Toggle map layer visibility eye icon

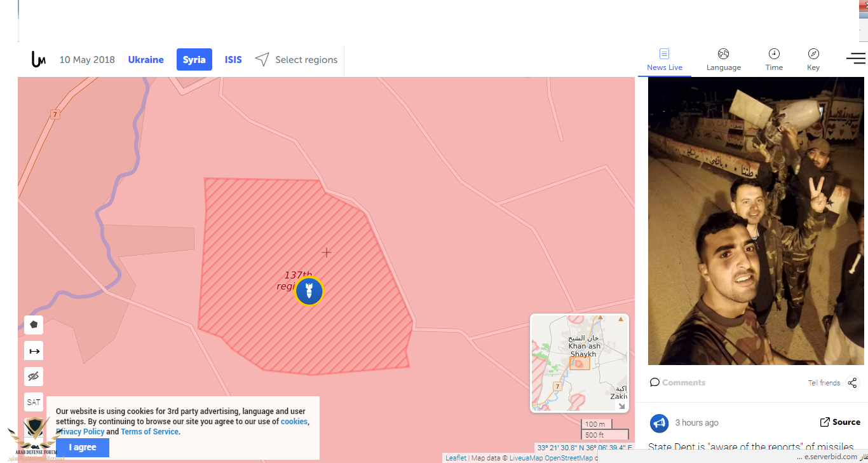click(x=34, y=377)
